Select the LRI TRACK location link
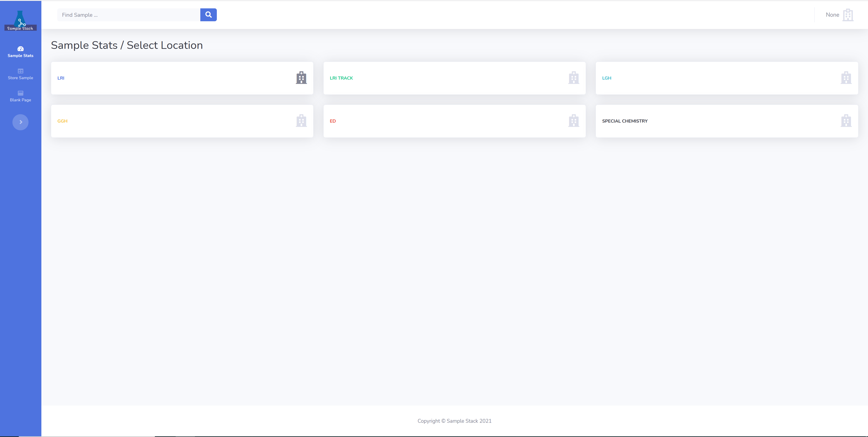Image resolution: width=868 pixels, height=437 pixels. pos(341,78)
